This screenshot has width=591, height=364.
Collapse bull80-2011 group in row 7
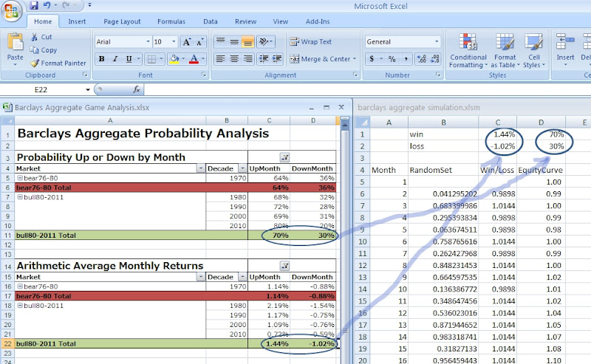20,196
